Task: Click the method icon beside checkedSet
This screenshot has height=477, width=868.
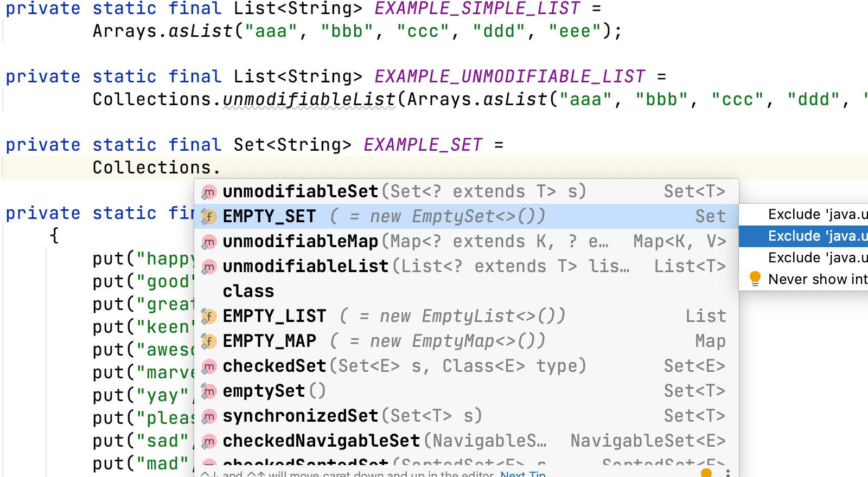Action: (209, 366)
